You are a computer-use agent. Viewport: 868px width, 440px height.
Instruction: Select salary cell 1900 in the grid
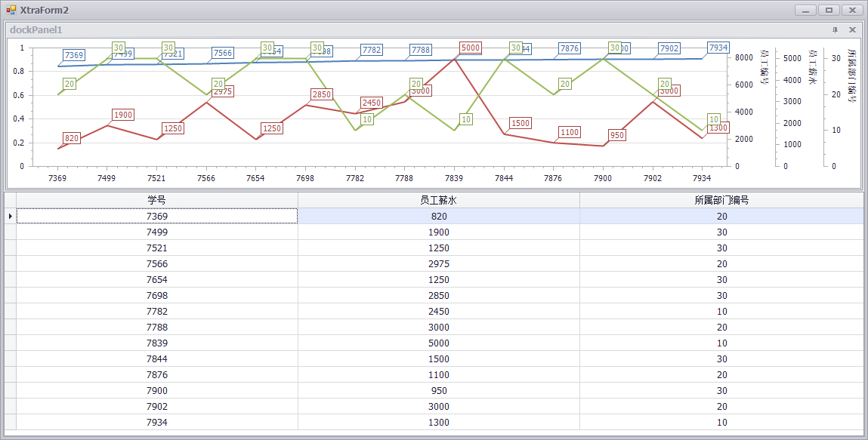pyautogui.click(x=438, y=232)
